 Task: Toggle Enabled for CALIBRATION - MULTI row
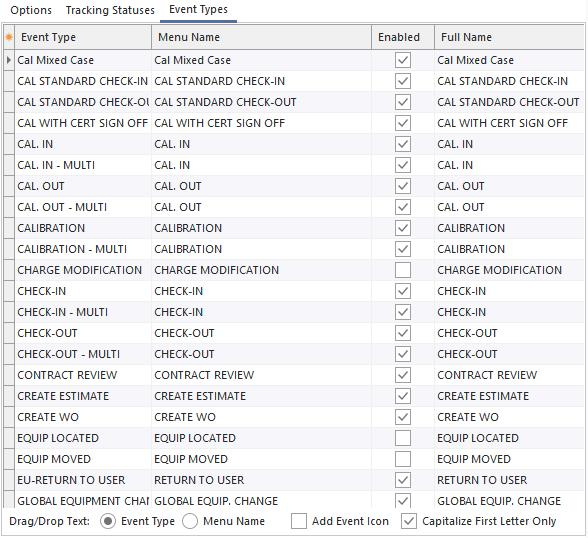coord(403,249)
